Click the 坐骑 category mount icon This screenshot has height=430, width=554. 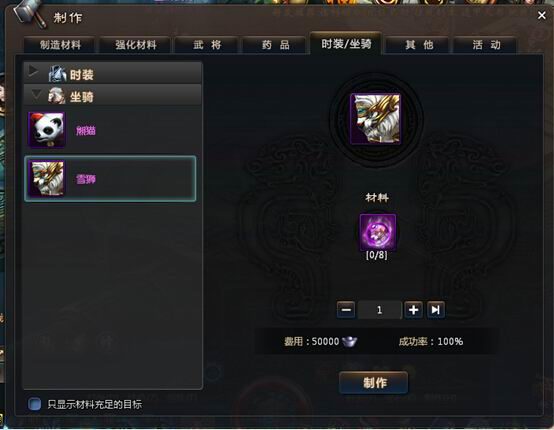tap(57, 96)
